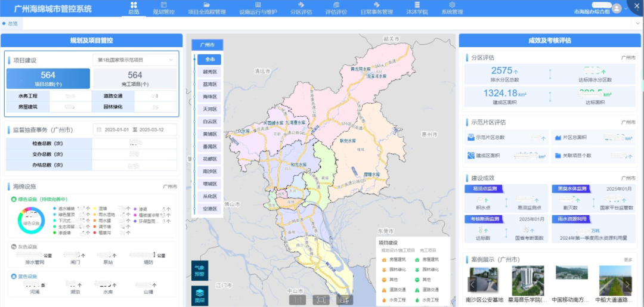Viewport: 644px width, 307px height.
Task: Click 更多 link in 案例展示
Action: point(628,260)
